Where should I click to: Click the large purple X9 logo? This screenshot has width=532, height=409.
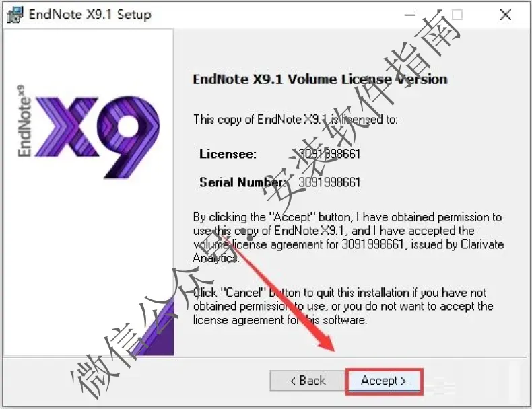pyautogui.click(x=98, y=137)
